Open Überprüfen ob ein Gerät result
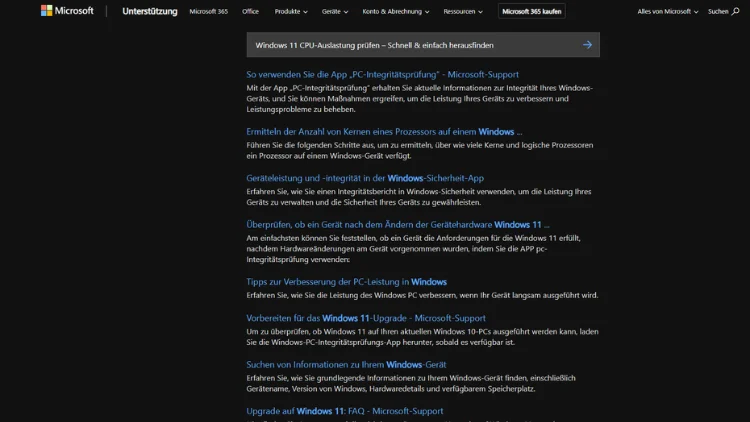The width and height of the screenshot is (750, 422). pos(398,224)
